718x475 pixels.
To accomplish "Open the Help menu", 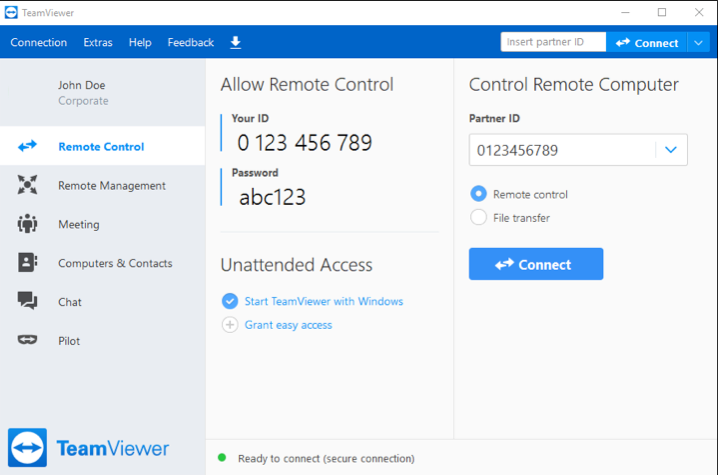I will click(x=140, y=43).
